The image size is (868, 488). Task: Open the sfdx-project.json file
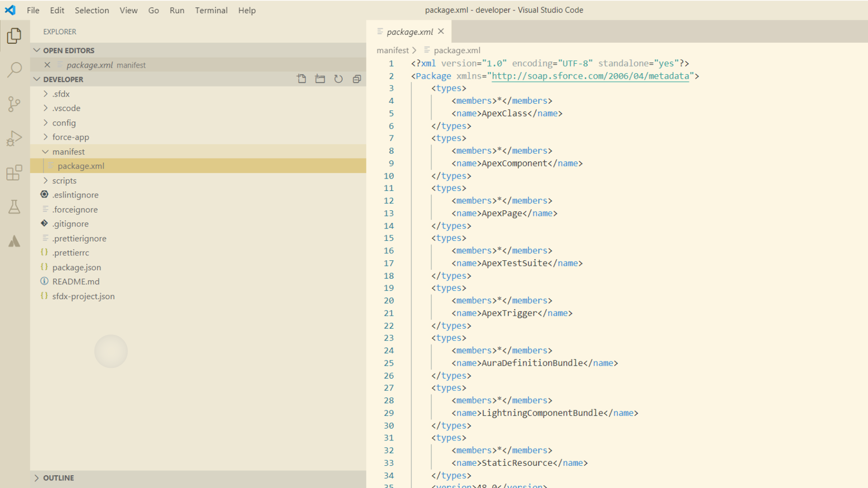198,296
